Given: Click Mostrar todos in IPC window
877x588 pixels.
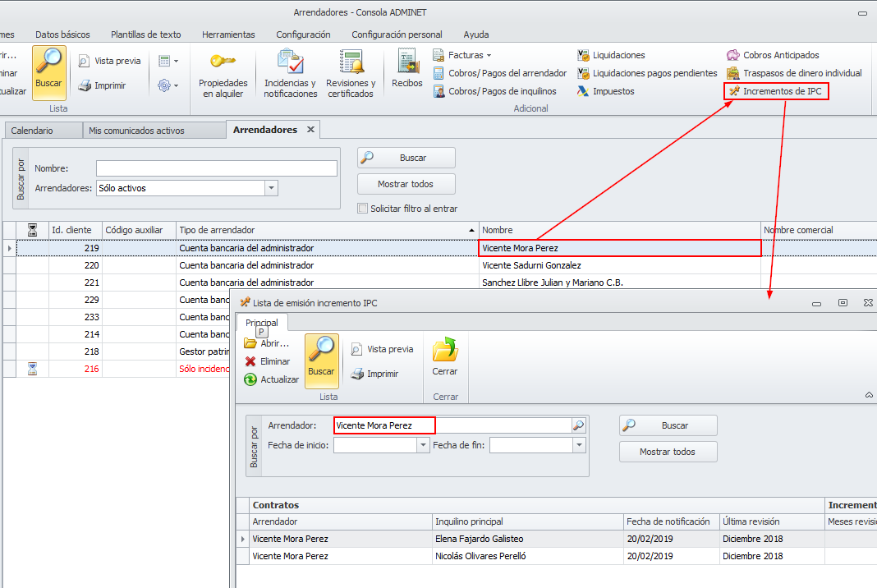Looking at the screenshot, I should [668, 452].
